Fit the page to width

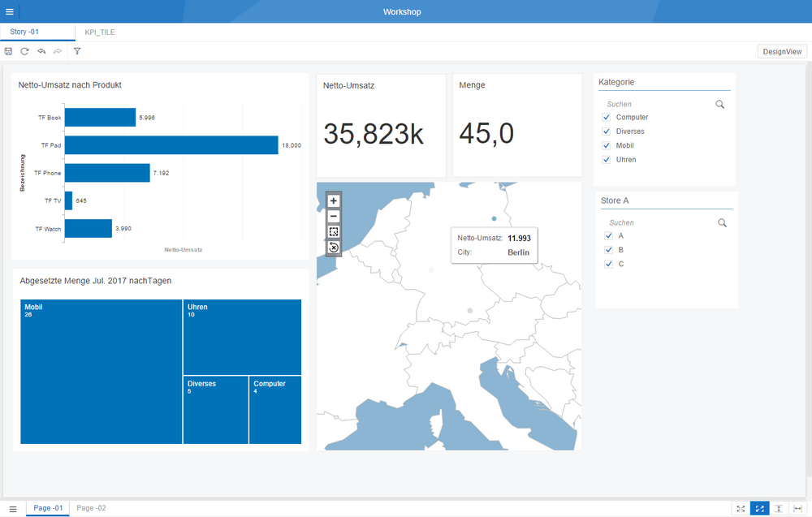point(797,509)
